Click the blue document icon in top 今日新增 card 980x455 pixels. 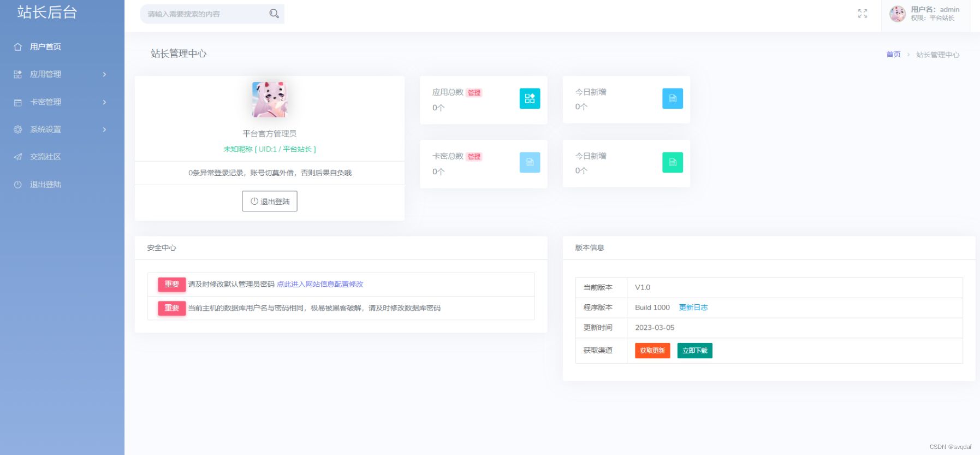[x=673, y=98]
